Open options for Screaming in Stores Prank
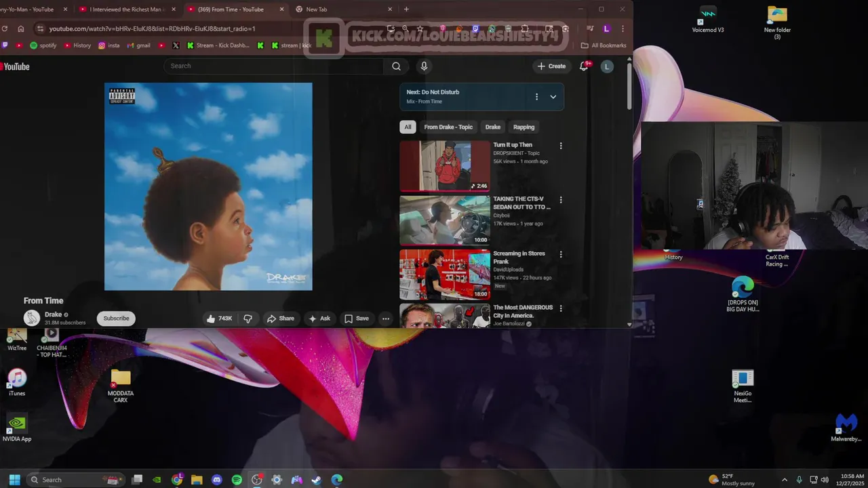The width and height of the screenshot is (868, 488). click(x=561, y=254)
